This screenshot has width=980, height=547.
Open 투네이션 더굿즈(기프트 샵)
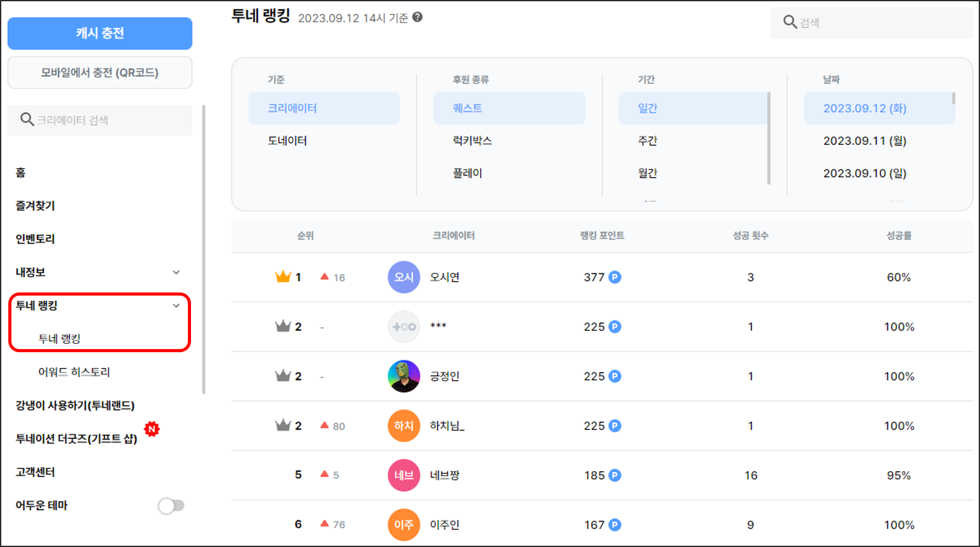[x=76, y=439]
